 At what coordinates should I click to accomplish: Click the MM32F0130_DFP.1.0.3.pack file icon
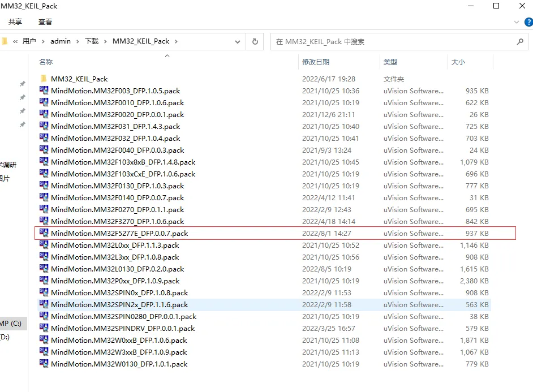(x=44, y=186)
